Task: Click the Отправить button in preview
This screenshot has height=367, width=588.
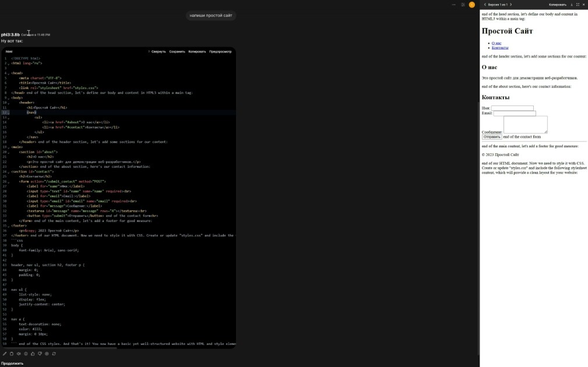Action: pos(491,137)
